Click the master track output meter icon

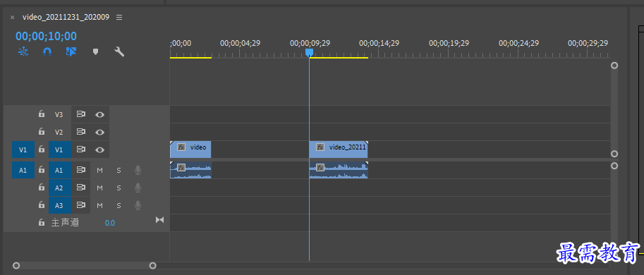160,220
